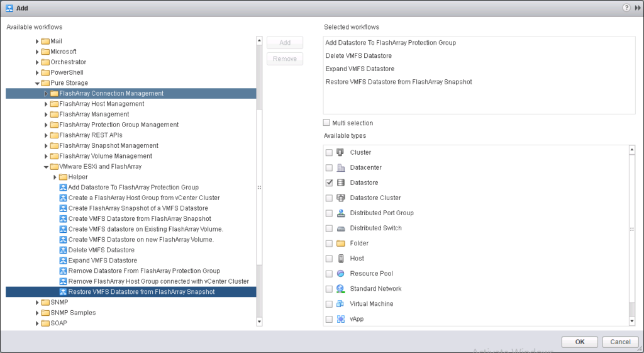This screenshot has height=353, width=644.
Task: Select Delete VMFS Datastore in Selected workflows
Action: click(x=358, y=56)
